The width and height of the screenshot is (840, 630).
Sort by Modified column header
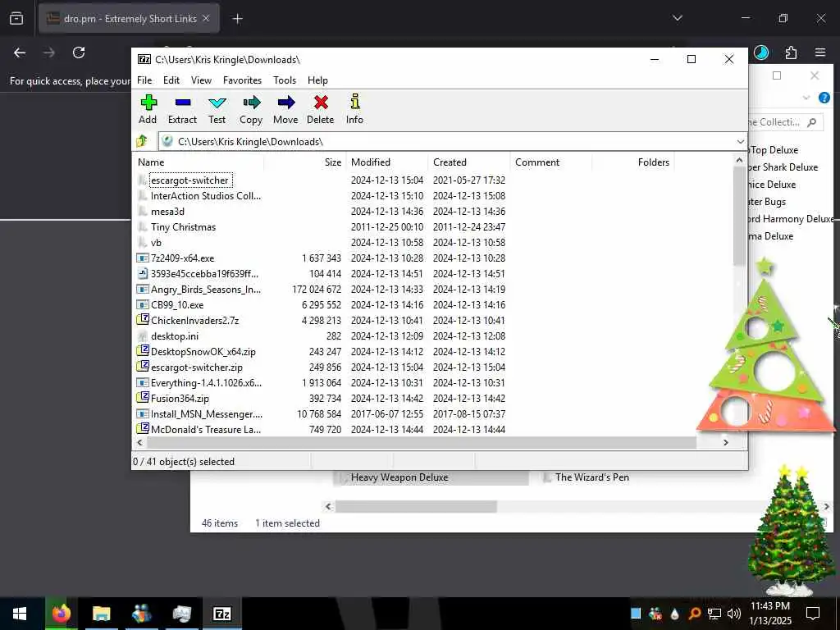386,162
